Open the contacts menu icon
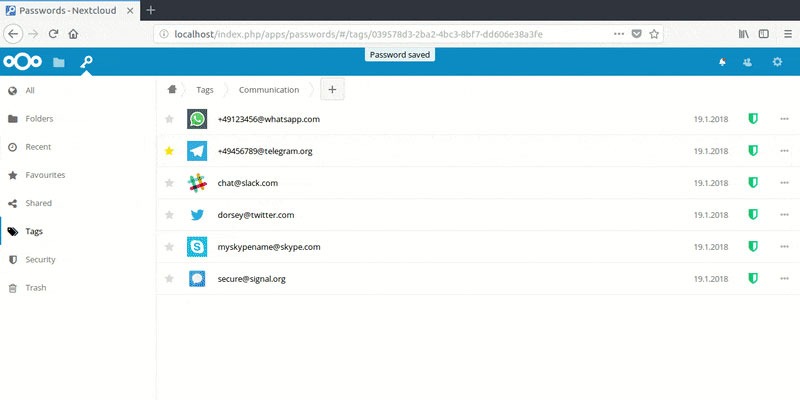 (x=747, y=62)
